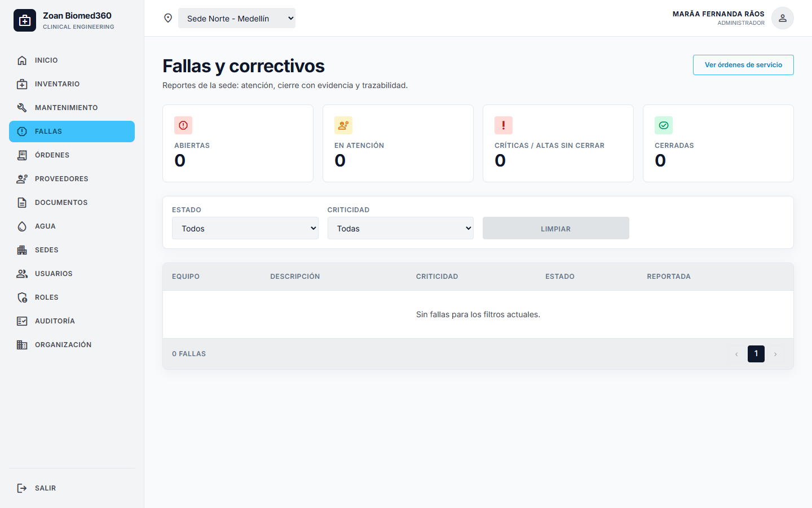Click the green Cerradas check icon

click(x=664, y=125)
